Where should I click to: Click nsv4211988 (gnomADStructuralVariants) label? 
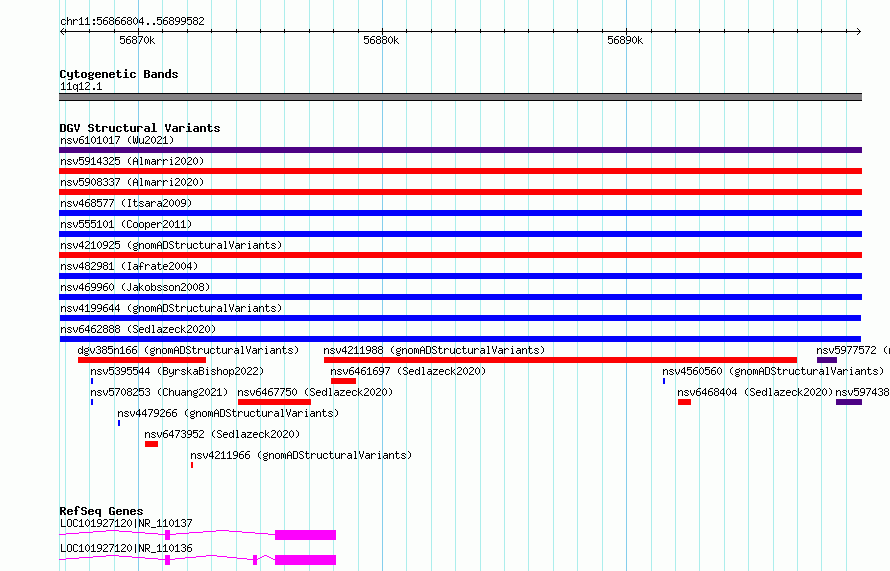click(434, 350)
